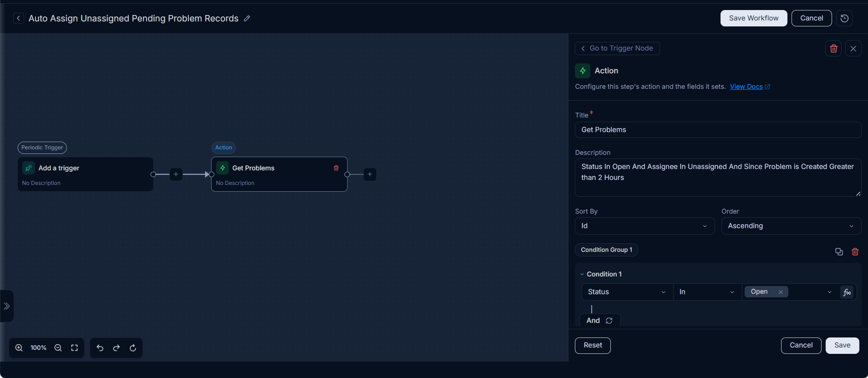Click the Add a trigger node icon
This screenshot has width=868, height=378.
[x=29, y=168]
